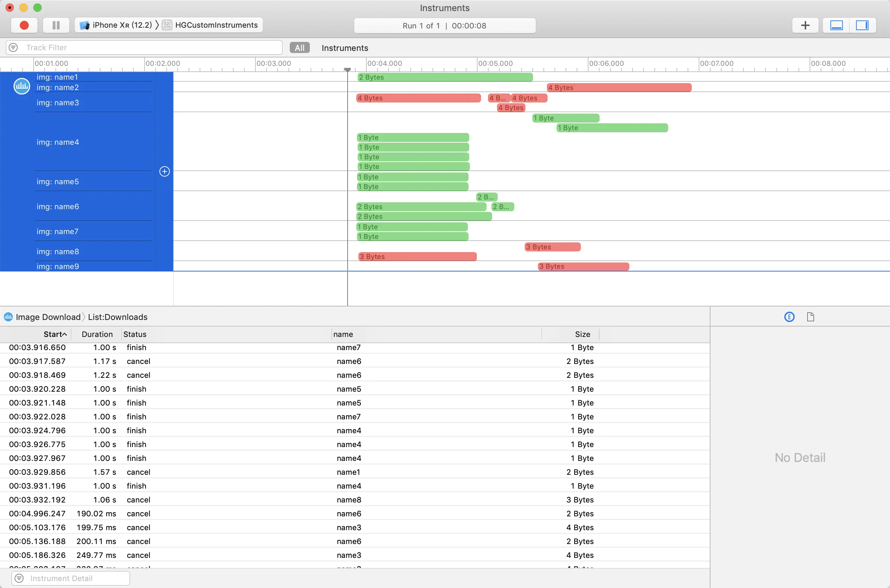Click the plus Add Instrument button
This screenshot has width=890, height=588.
(x=805, y=25)
